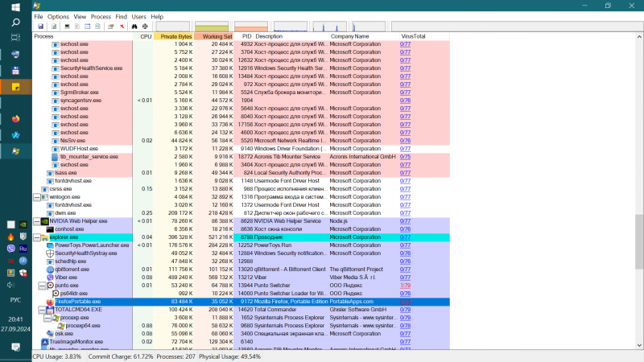Open Task View on taskbar

coord(15,38)
